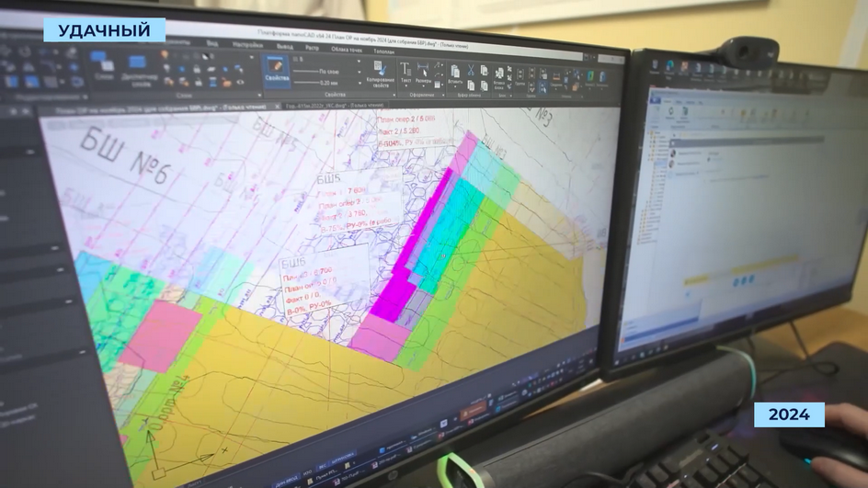The width and height of the screenshot is (868, 488).
Task: Click the orange highlighted taskbar button
Action: click(473, 410)
